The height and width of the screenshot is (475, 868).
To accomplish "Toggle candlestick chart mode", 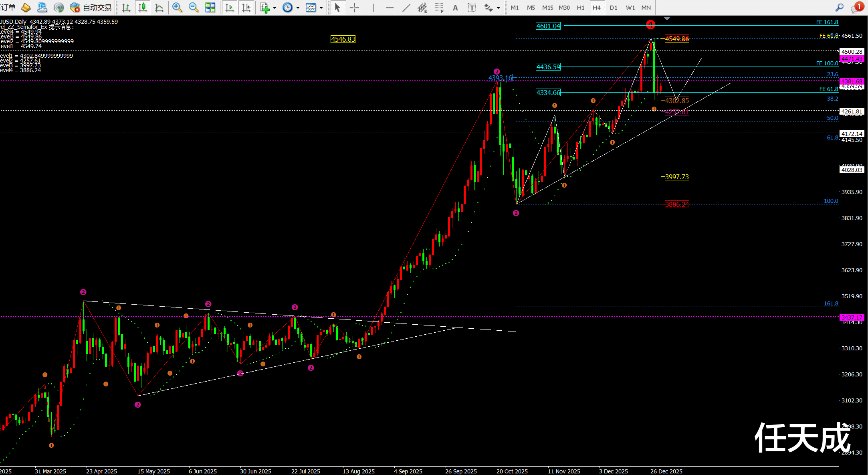I will [x=143, y=8].
